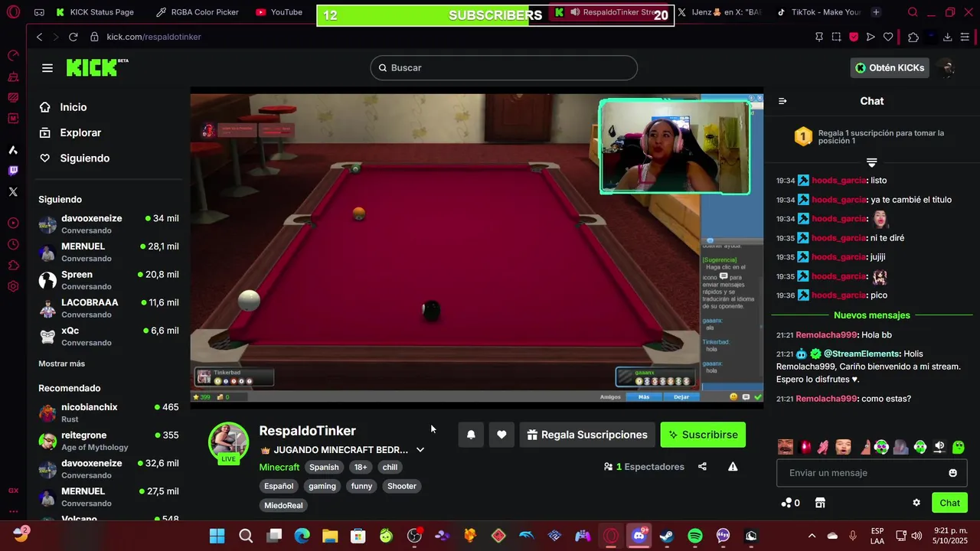Open the channel points balance showing 0
The image size is (980, 551).
[x=790, y=503]
